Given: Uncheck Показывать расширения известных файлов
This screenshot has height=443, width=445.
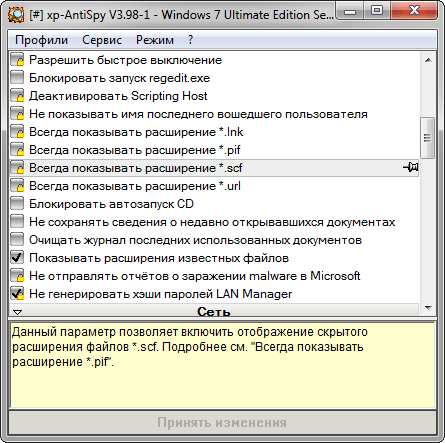Looking at the screenshot, I should 17,257.
